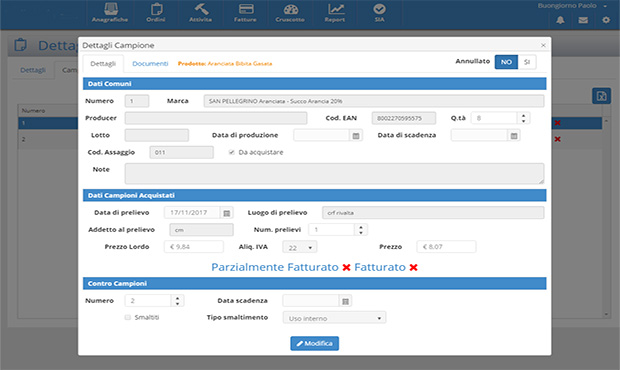The image size is (620, 370).
Task: Switch to the Dettagli tab in dialog
Action: (x=103, y=64)
